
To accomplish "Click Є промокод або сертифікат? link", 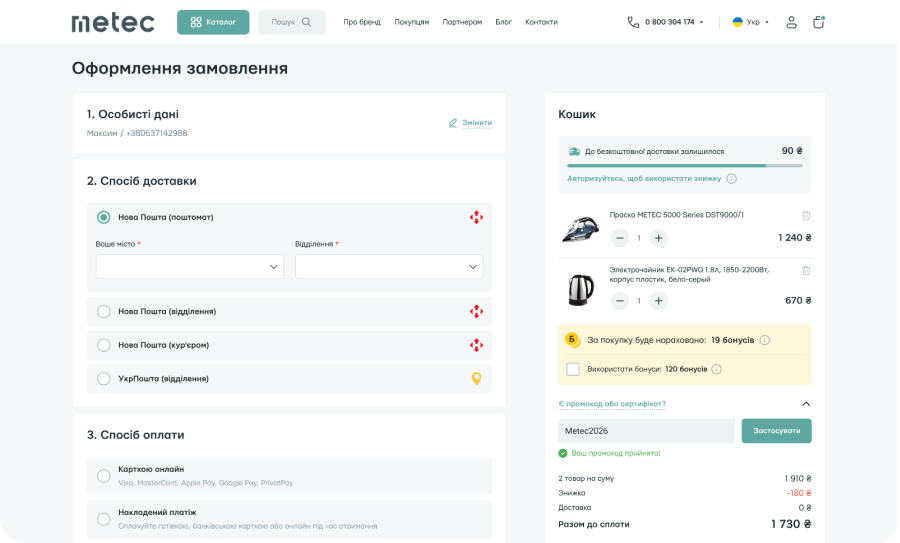I will coord(612,404).
